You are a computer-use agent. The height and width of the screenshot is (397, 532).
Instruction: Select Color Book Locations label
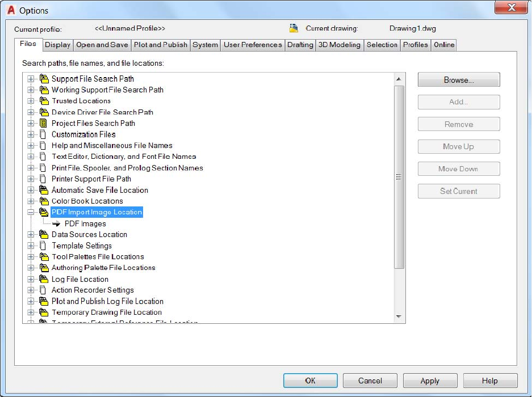click(x=87, y=201)
